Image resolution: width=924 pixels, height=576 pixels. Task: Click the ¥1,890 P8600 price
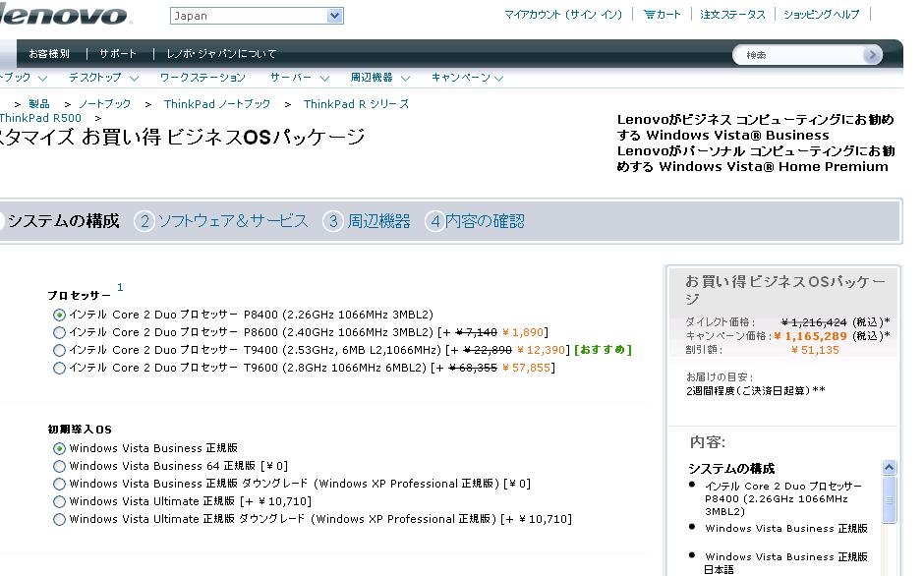[x=523, y=332]
